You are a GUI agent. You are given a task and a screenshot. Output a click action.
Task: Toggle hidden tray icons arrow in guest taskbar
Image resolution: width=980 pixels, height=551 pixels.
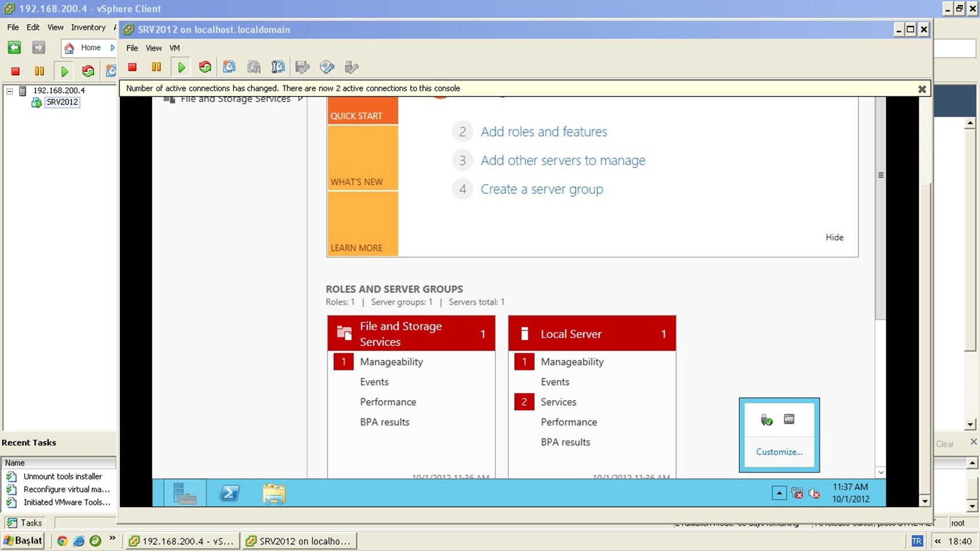click(x=779, y=493)
